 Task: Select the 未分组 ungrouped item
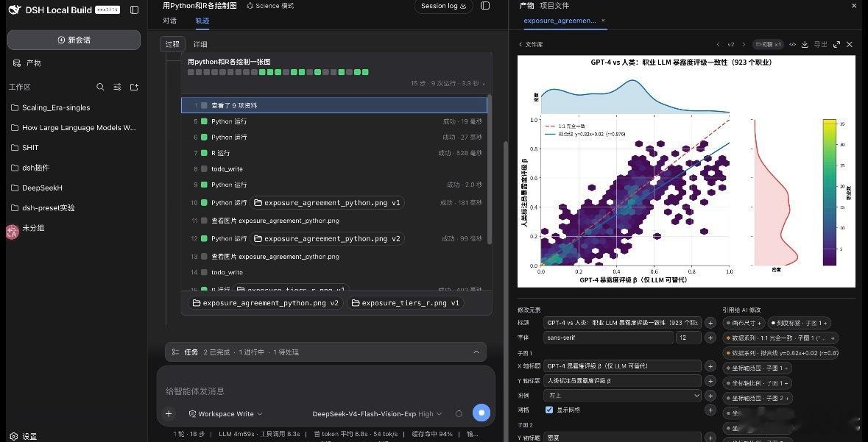(33, 228)
